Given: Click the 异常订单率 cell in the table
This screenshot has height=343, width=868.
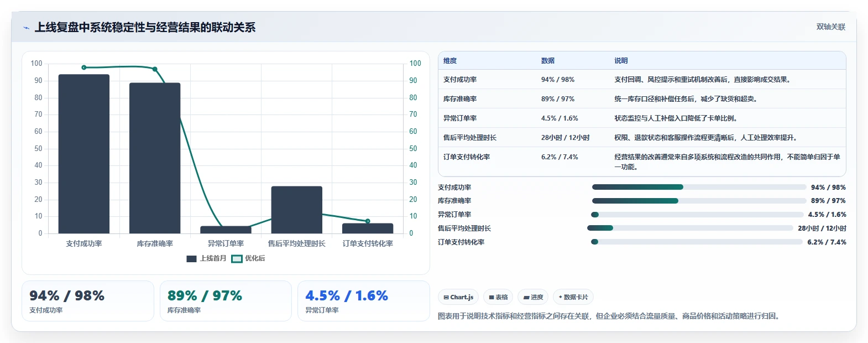Looking at the screenshot, I should pos(460,118).
